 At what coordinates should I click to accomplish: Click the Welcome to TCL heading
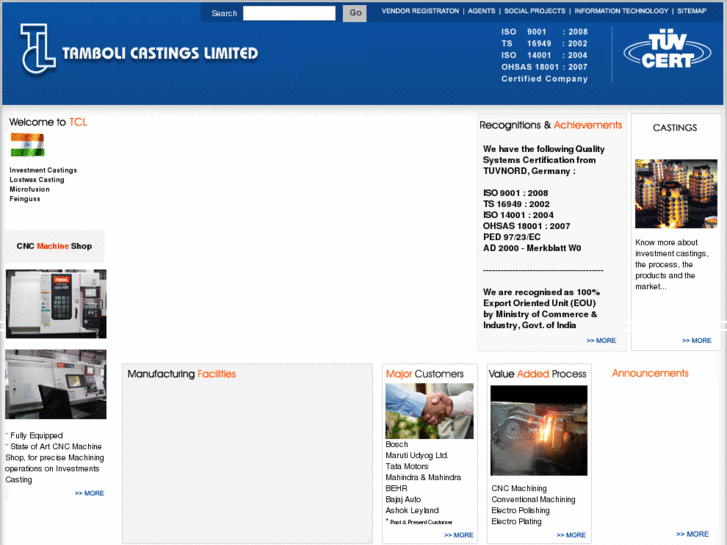48,122
